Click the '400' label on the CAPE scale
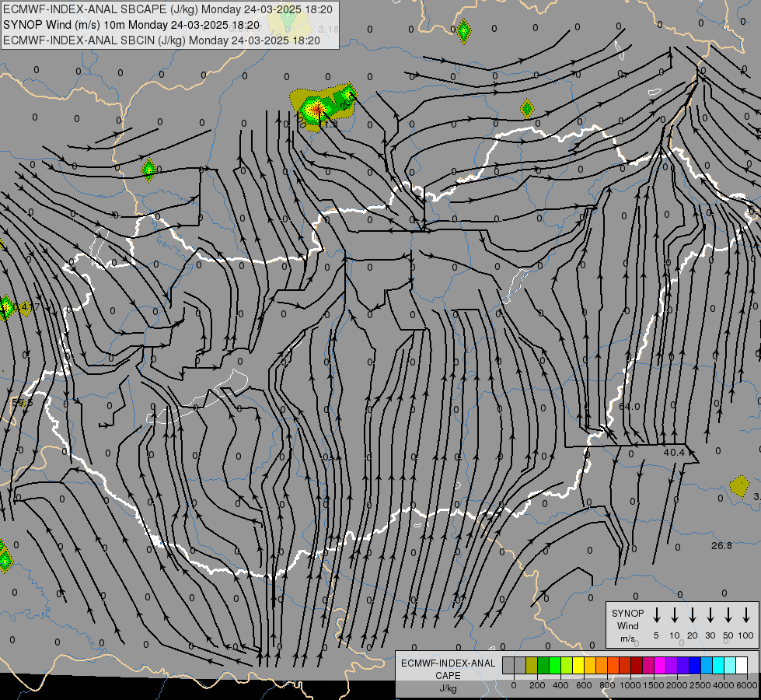This screenshot has width=761, height=700. [560, 685]
